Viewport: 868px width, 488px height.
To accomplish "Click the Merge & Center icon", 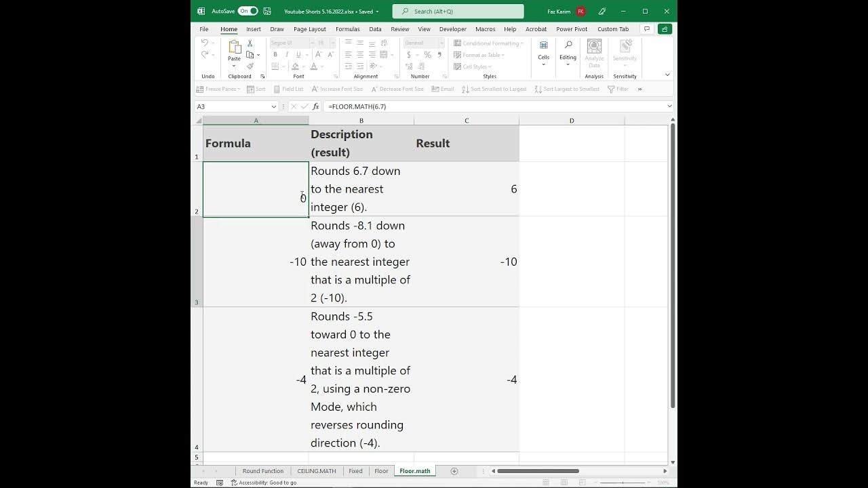I will pos(384,55).
